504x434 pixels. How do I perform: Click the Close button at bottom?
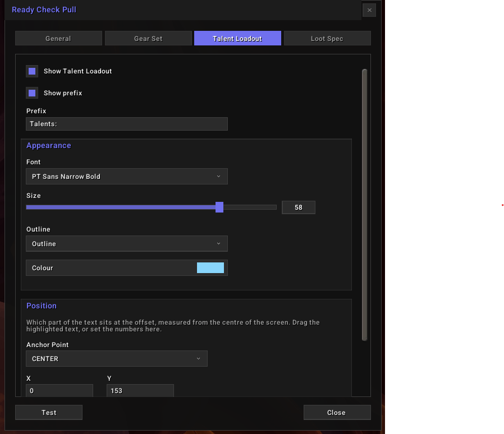click(x=337, y=413)
